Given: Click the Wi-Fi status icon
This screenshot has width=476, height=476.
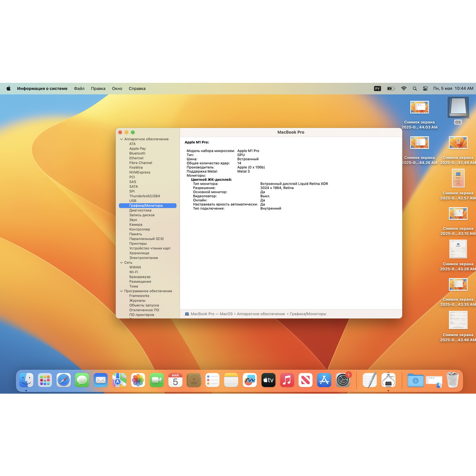Looking at the screenshot, I should (x=404, y=89).
